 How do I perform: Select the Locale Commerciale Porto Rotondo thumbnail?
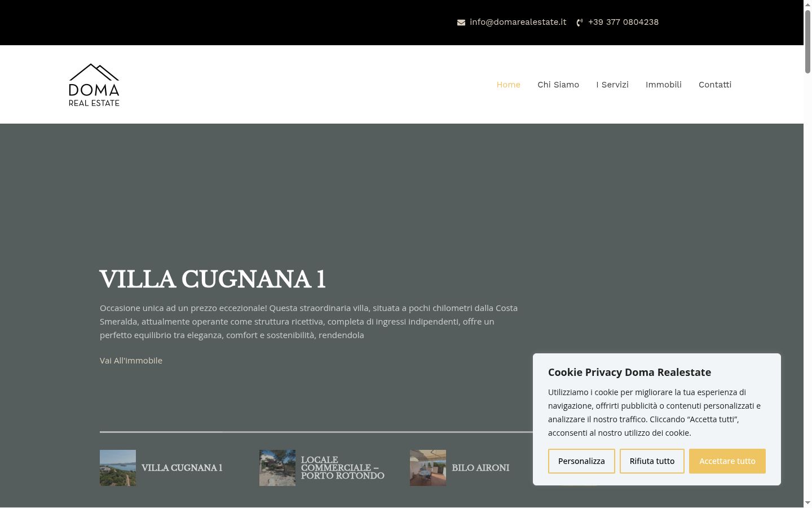pyautogui.click(x=277, y=468)
